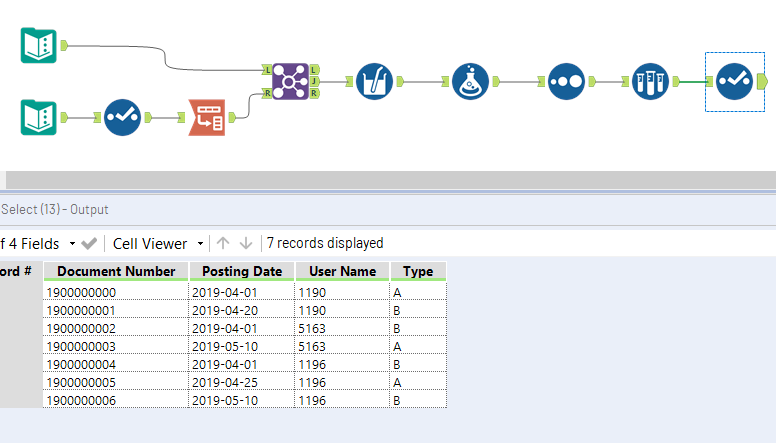Select the three-dot Sample tool

(x=567, y=81)
